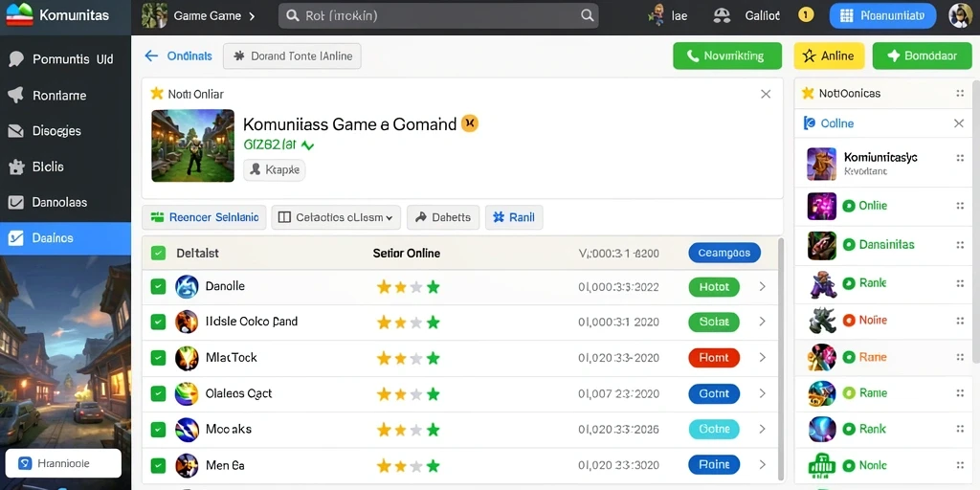Open the Cetactios oLiesm dropdown
This screenshot has height=490, width=980.
tap(336, 217)
